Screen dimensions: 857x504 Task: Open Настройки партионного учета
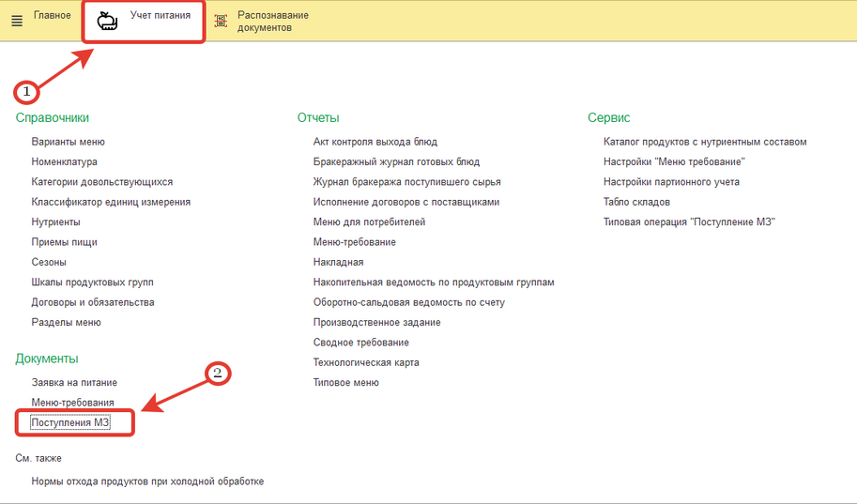671,182
